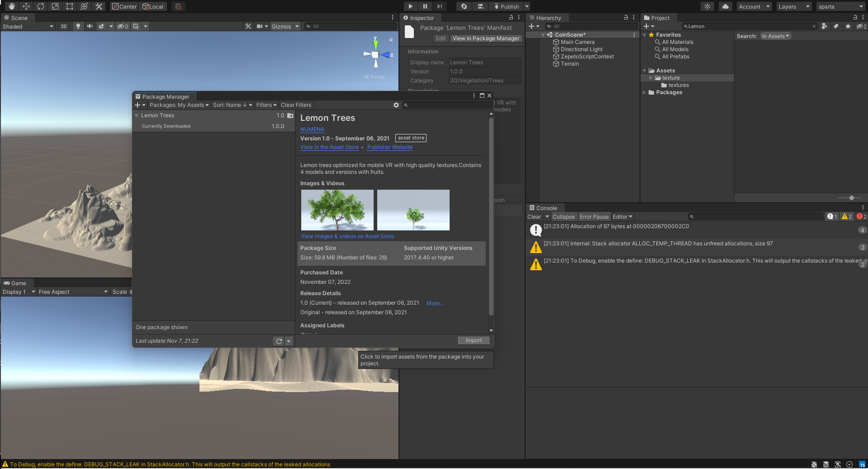Open the sparta layout dropdown
Image resolution: width=868 pixels, height=469 pixels.
tap(841, 6)
